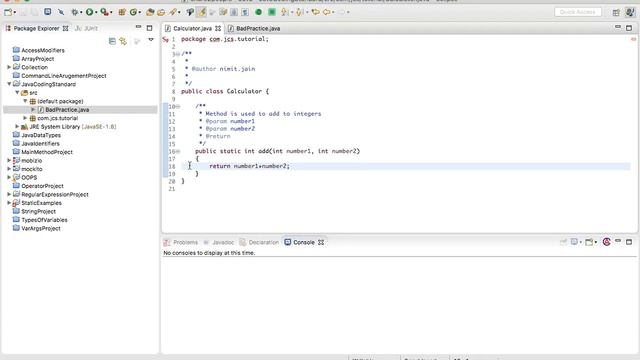The height and width of the screenshot is (360, 640).
Task: Switch to Calculator.java editor tab
Action: tap(192, 28)
